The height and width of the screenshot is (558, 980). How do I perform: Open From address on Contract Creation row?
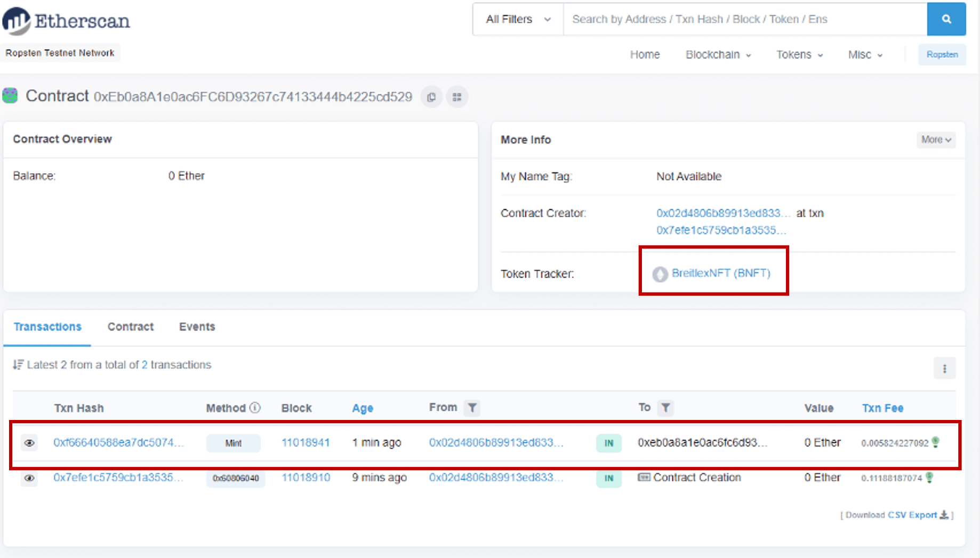(496, 478)
